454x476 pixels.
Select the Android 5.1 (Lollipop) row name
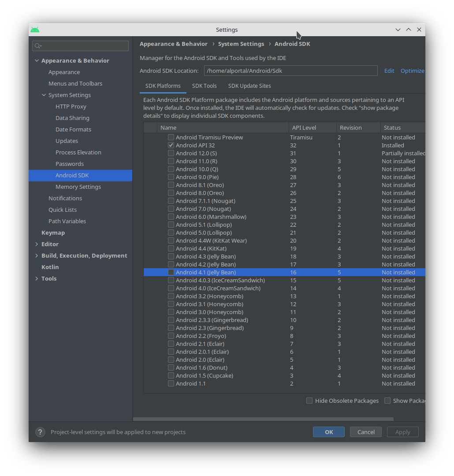click(x=204, y=225)
